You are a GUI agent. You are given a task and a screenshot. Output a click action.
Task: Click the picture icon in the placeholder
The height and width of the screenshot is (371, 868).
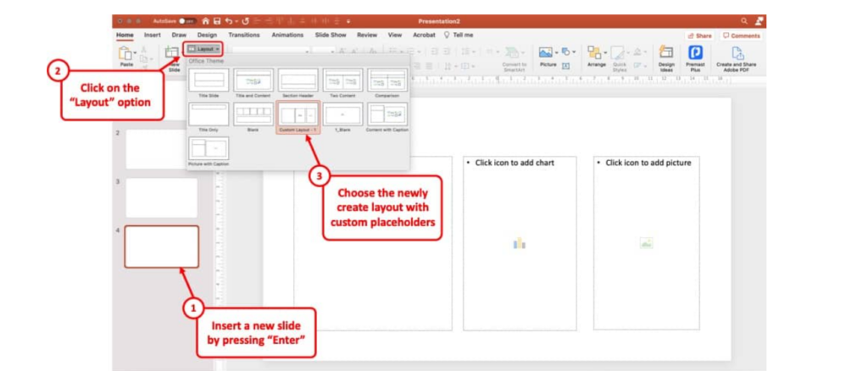pos(646,244)
